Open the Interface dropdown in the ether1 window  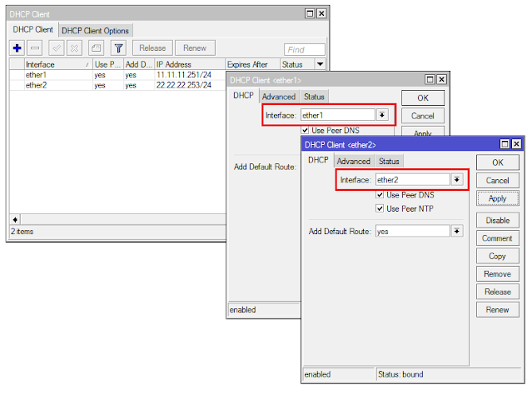(382, 115)
